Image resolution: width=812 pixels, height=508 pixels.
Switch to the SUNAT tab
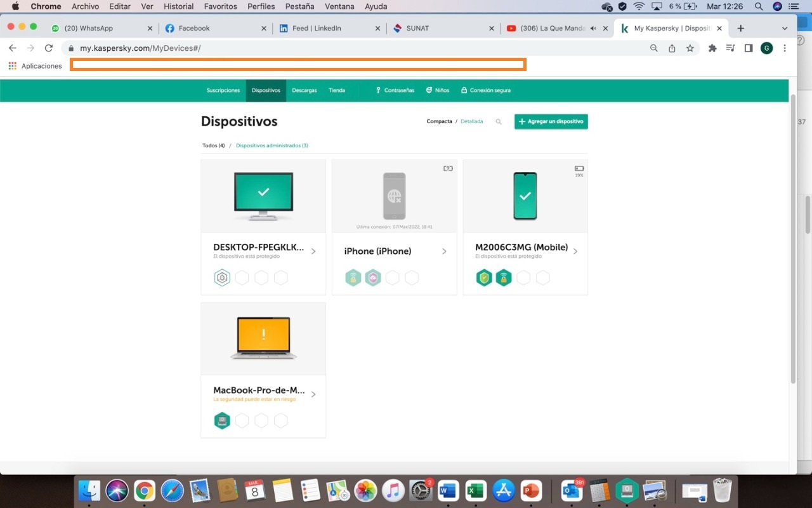pos(442,28)
